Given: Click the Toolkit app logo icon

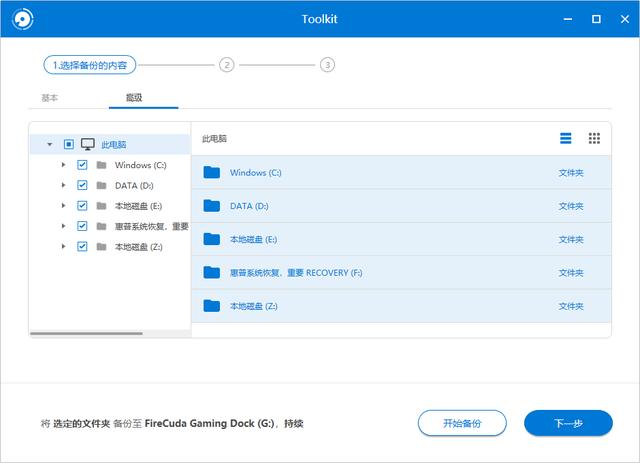Looking at the screenshot, I should tap(22, 19).
